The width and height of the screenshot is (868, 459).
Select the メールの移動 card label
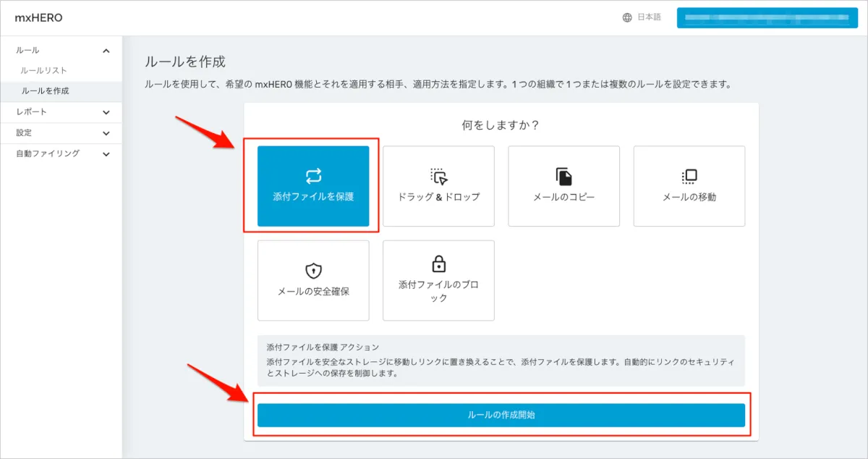[x=689, y=197]
